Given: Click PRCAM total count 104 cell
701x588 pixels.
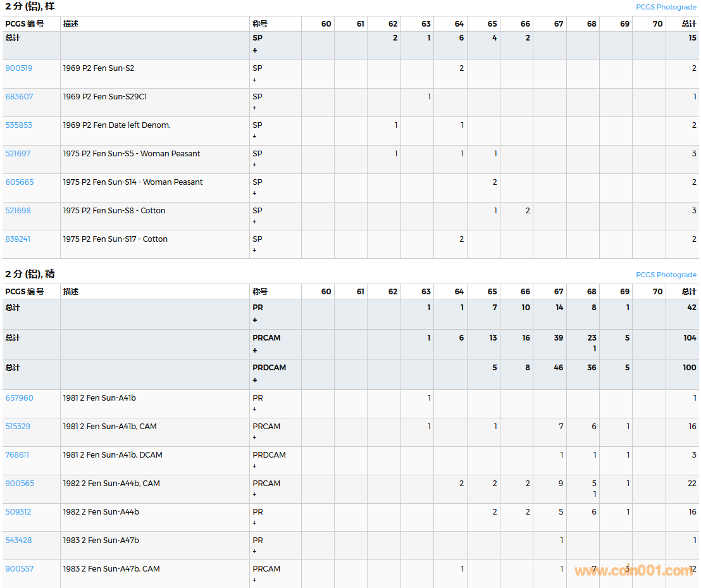Looking at the screenshot, I should pyautogui.click(x=690, y=338).
